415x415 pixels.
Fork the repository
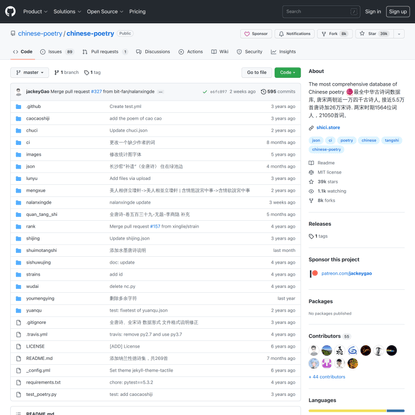pyautogui.click(x=335, y=34)
